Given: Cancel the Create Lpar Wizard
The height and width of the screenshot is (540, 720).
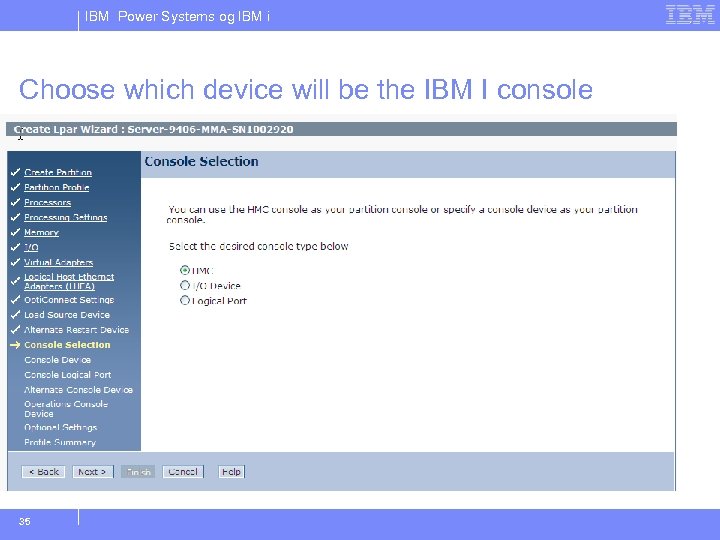Looking at the screenshot, I should coord(183,472).
